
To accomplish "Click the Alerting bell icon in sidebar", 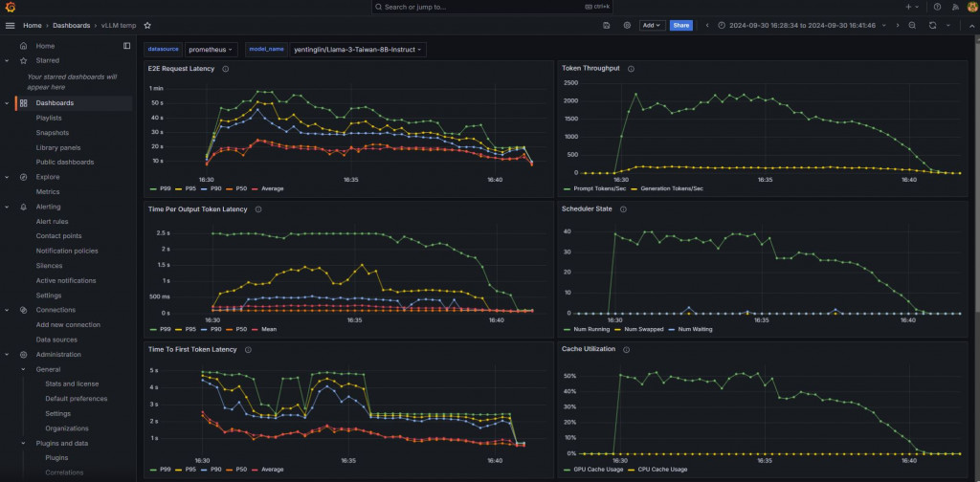I will click(23, 207).
